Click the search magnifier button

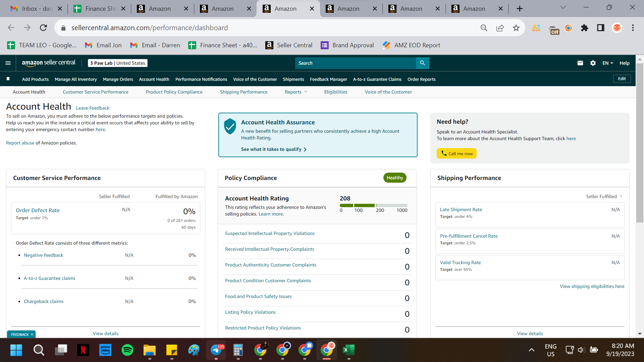point(422,63)
